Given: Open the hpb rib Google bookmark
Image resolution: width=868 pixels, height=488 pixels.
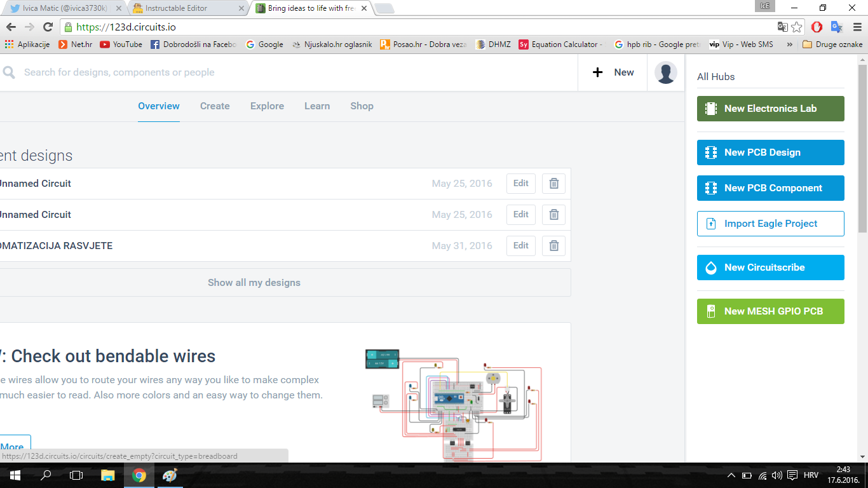Looking at the screenshot, I should (657, 44).
